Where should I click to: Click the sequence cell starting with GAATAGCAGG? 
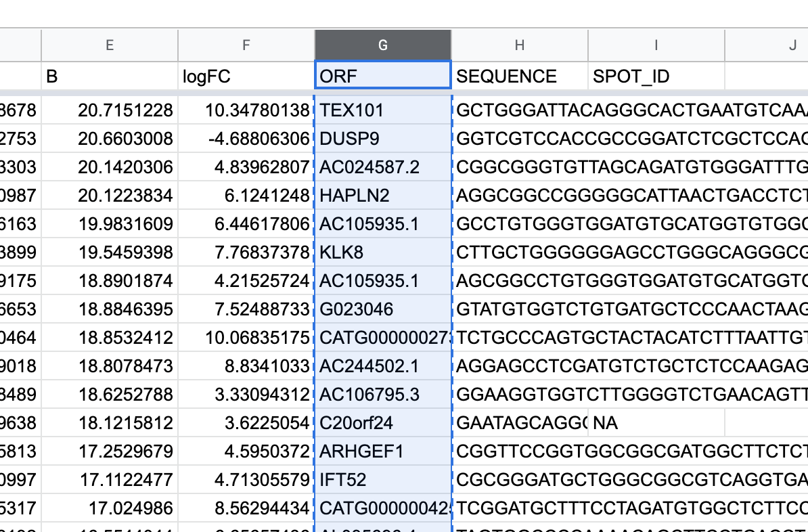click(x=520, y=423)
